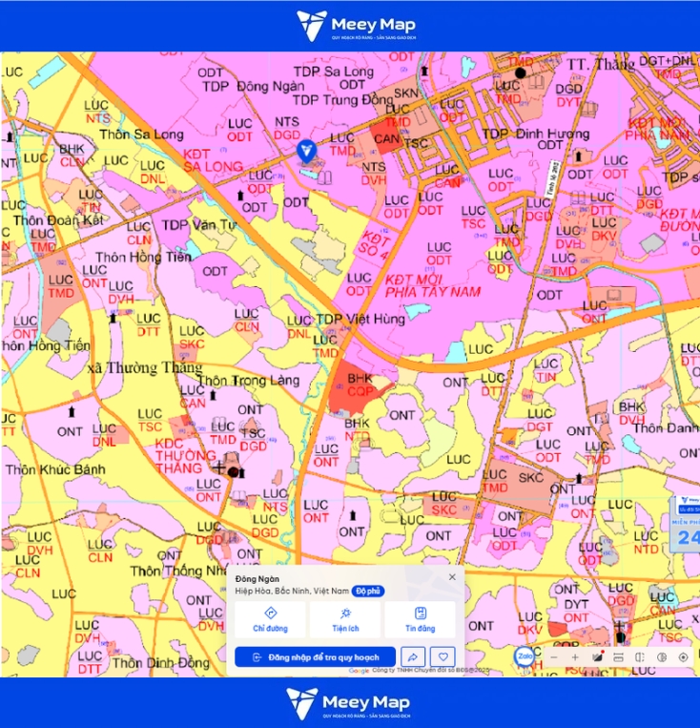This screenshot has height=728, width=700.
Task: Click the Thôn Trong Làng label
Action: click(248, 381)
